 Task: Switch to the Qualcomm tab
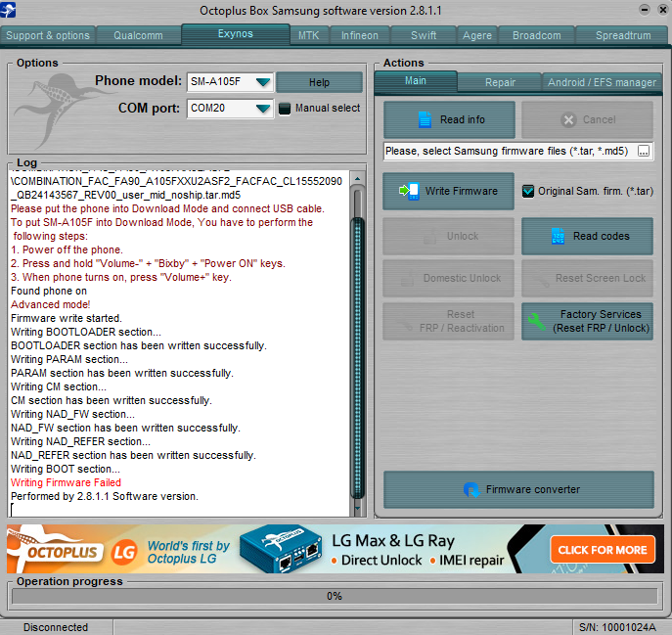pos(138,35)
